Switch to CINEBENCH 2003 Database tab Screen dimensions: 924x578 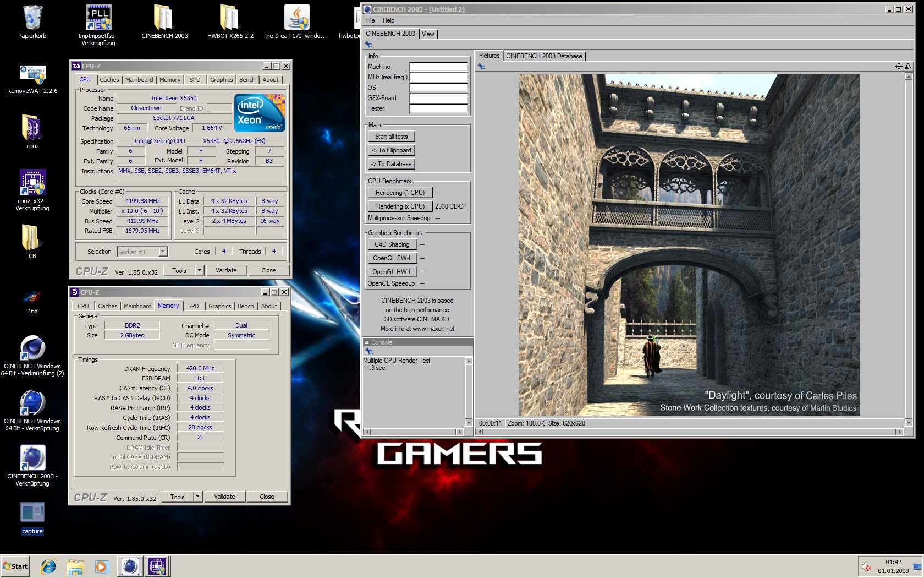pyautogui.click(x=544, y=56)
